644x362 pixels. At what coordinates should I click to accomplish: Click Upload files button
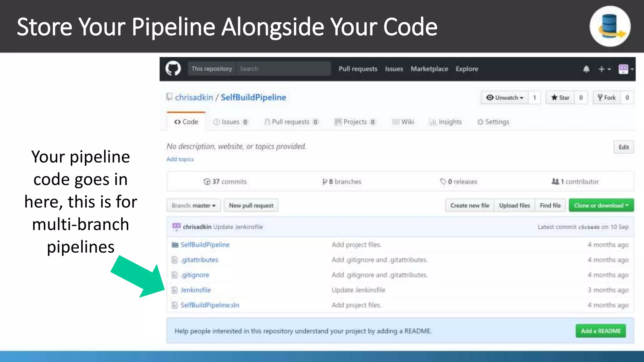coord(514,206)
